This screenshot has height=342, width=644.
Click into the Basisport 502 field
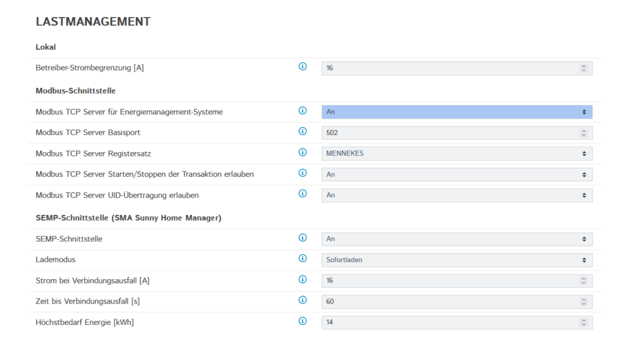[x=457, y=133]
